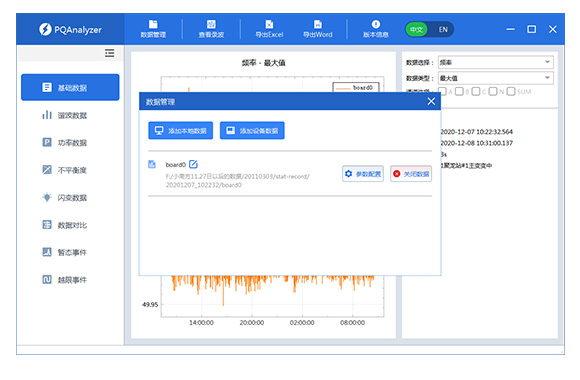The height and width of the screenshot is (380, 580).
Task: Click 添加本地数据 button
Action: pyautogui.click(x=181, y=131)
